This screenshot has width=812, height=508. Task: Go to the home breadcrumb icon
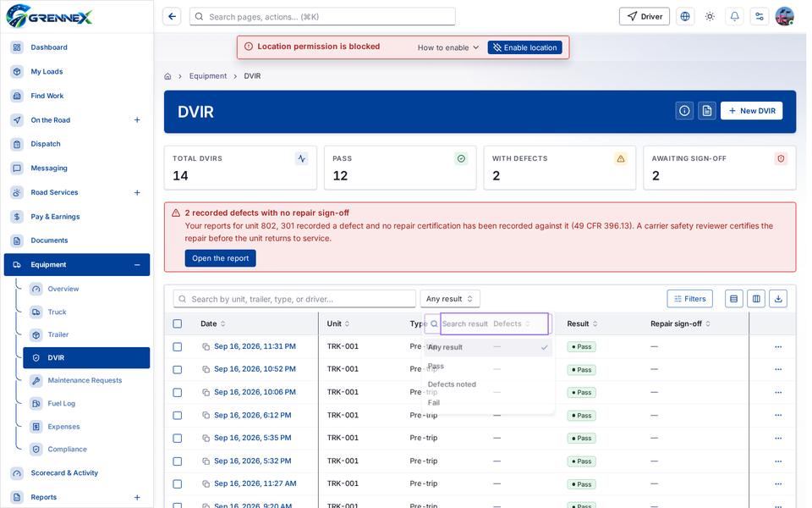pyautogui.click(x=167, y=76)
